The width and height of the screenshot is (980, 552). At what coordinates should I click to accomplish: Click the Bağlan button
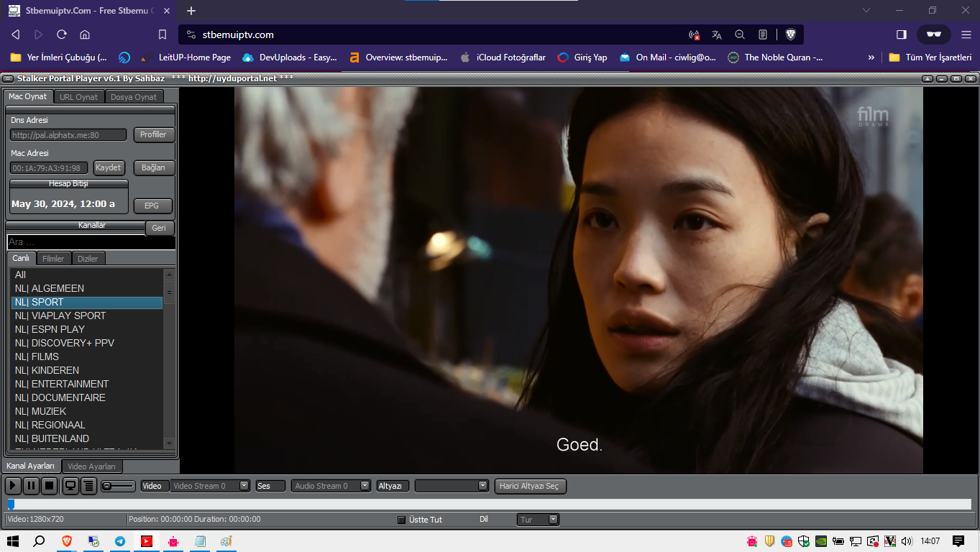point(153,167)
